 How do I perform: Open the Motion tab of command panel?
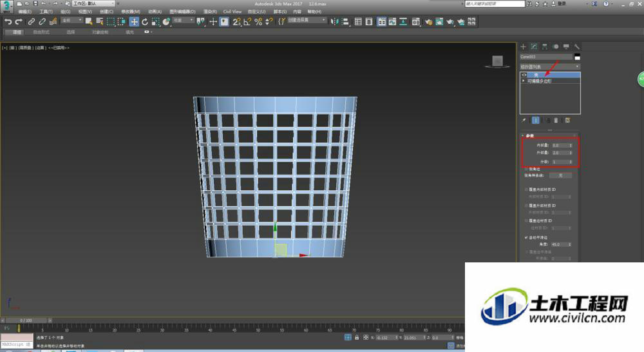[x=556, y=46]
